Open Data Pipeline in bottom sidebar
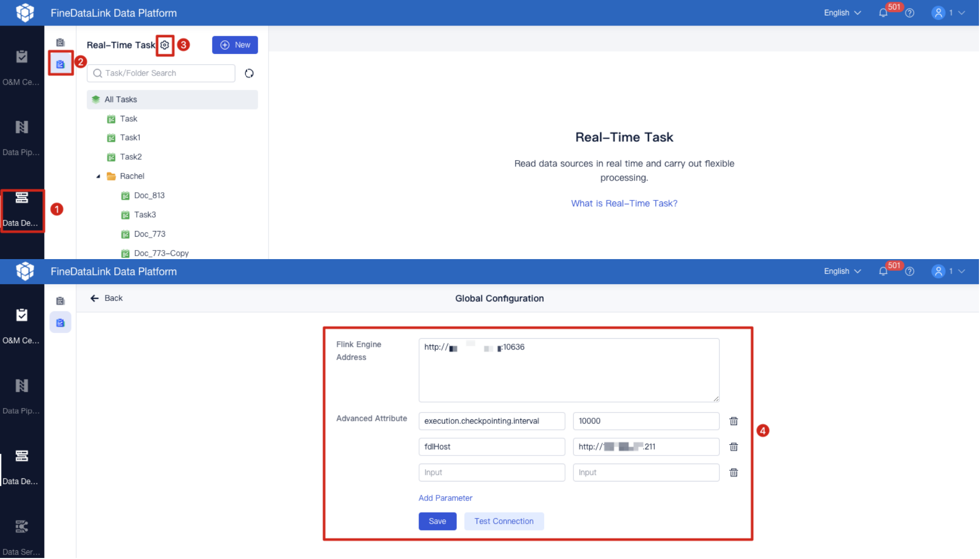 [x=21, y=396]
